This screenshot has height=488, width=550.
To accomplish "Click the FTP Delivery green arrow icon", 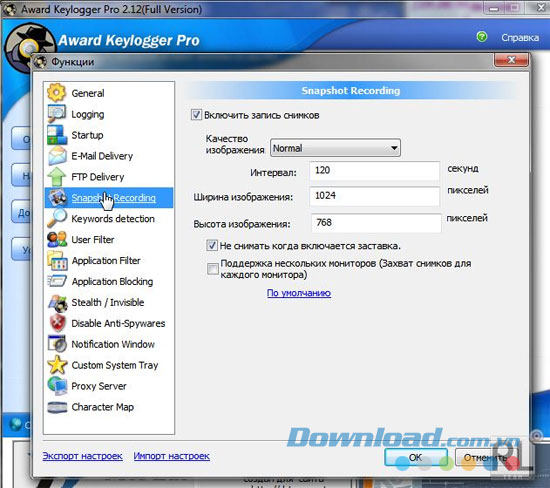I will pyautogui.click(x=56, y=176).
